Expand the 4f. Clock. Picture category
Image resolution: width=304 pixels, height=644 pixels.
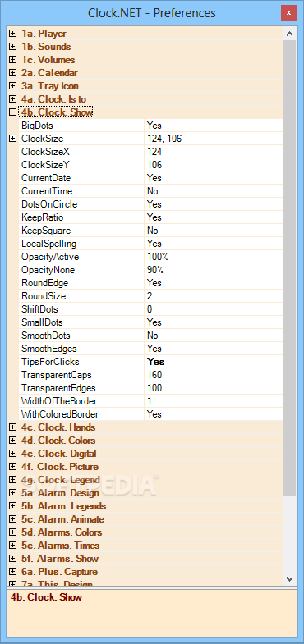click(13, 467)
